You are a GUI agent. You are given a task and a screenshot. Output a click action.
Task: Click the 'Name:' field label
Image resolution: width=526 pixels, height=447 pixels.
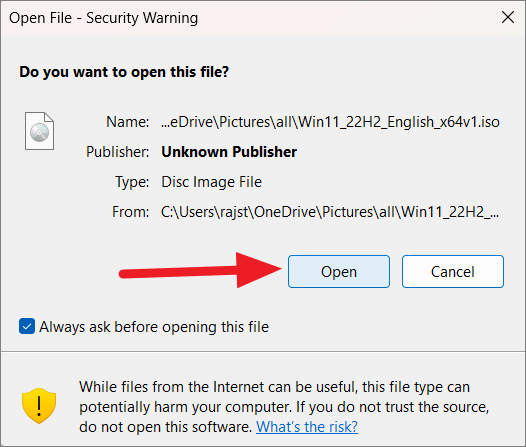pos(127,122)
